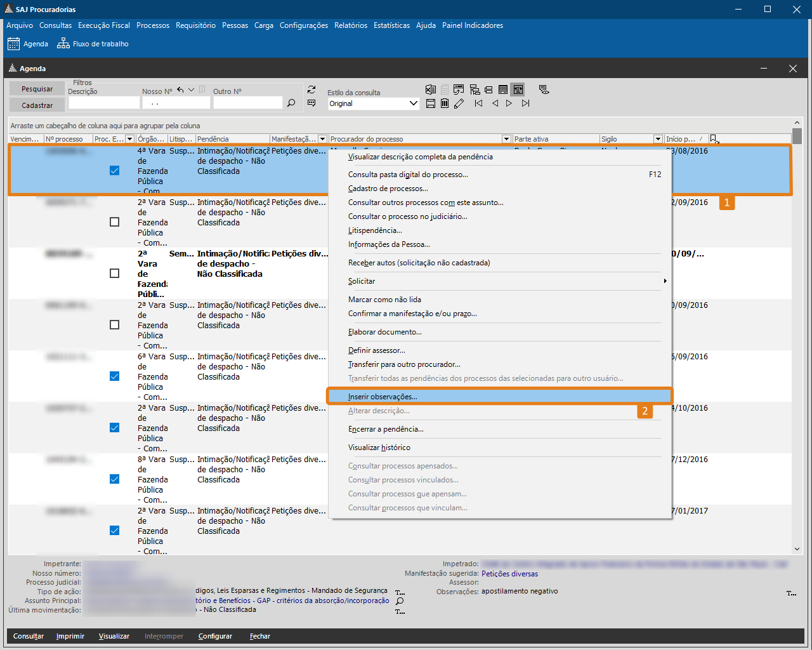Click the floppy disk save icon
Viewport: 812px width, 650px height.
click(x=431, y=103)
